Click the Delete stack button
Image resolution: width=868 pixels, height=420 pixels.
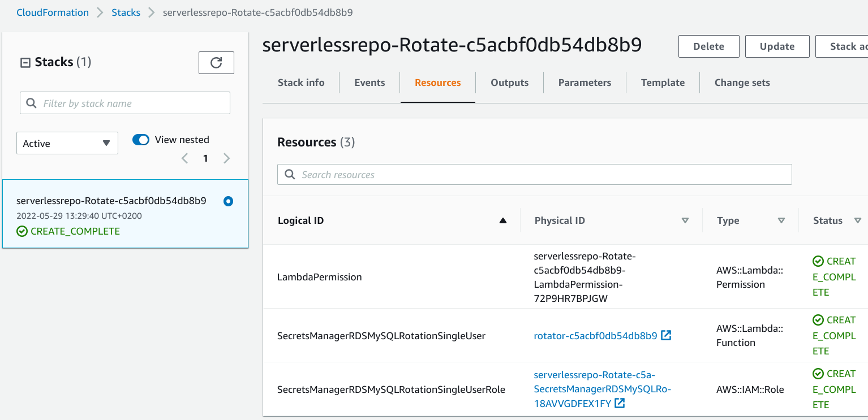pyautogui.click(x=709, y=46)
